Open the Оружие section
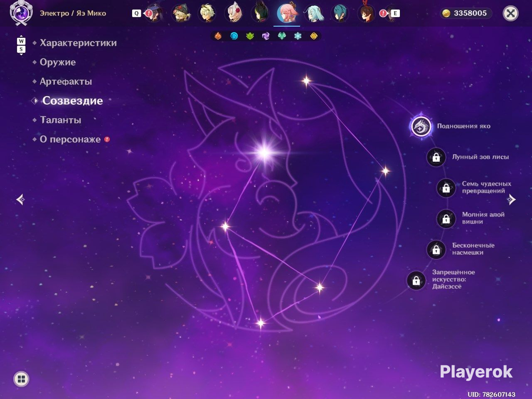Image resolution: width=532 pixels, height=399 pixels. [x=58, y=62]
